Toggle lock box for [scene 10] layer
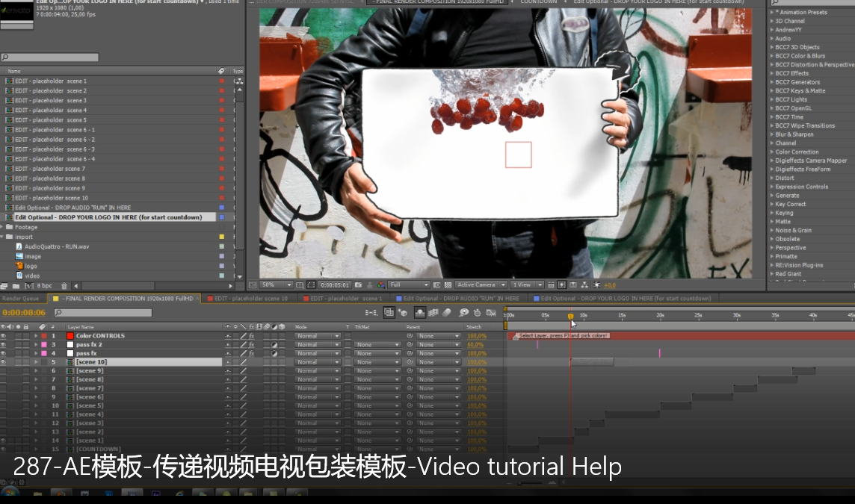The image size is (855, 504). pyautogui.click(x=25, y=362)
